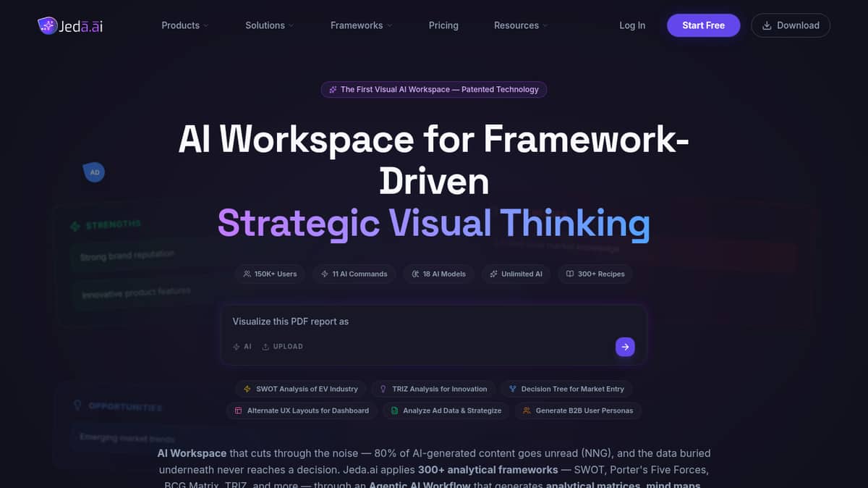Image resolution: width=868 pixels, height=488 pixels.
Task: Click the lightbulb icon on TRIZ chip
Action: (383, 389)
